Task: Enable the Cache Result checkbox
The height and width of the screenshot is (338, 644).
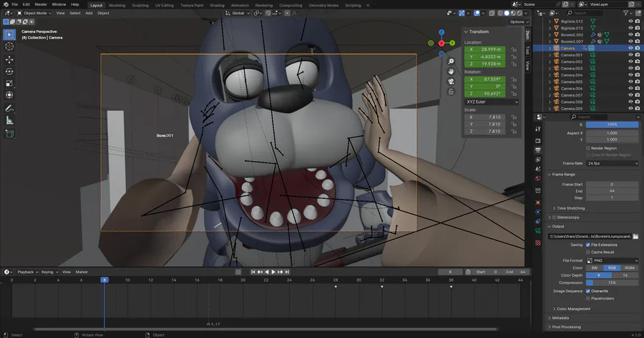Action: point(588,252)
